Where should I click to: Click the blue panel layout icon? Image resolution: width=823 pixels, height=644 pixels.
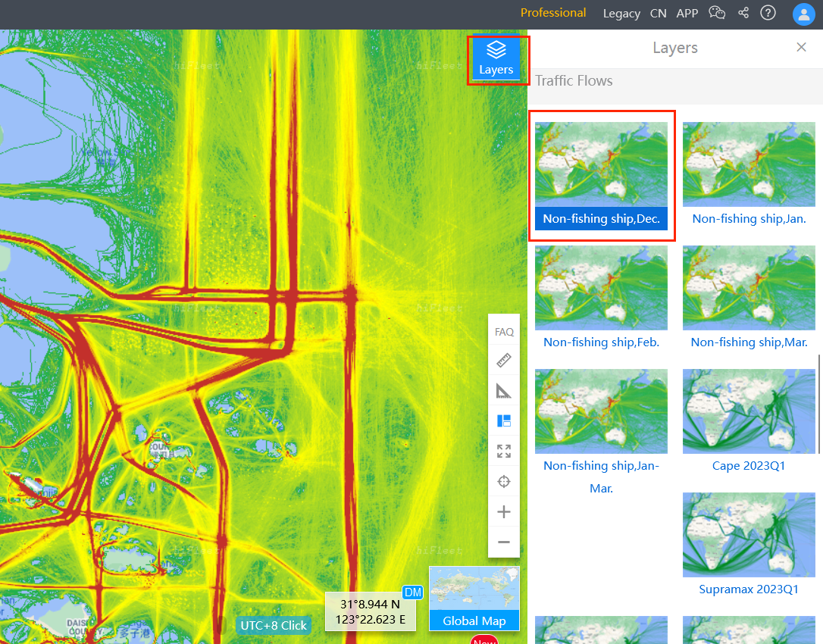click(x=504, y=421)
